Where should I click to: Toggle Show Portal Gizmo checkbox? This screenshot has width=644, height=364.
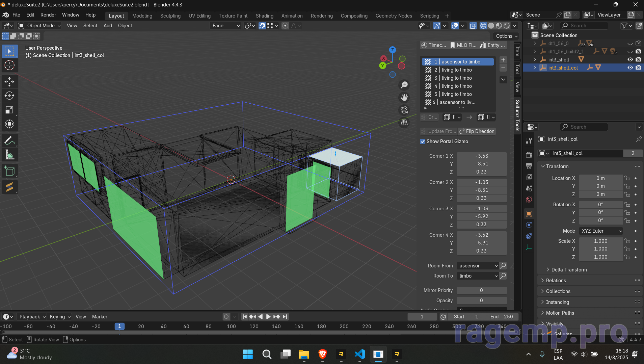tap(423, 141)
